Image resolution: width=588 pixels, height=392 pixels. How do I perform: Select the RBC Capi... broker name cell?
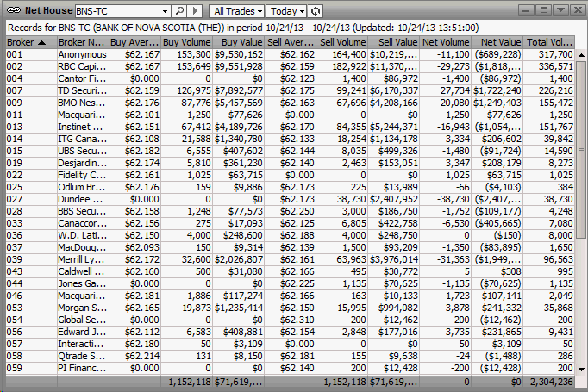point(82,66)
